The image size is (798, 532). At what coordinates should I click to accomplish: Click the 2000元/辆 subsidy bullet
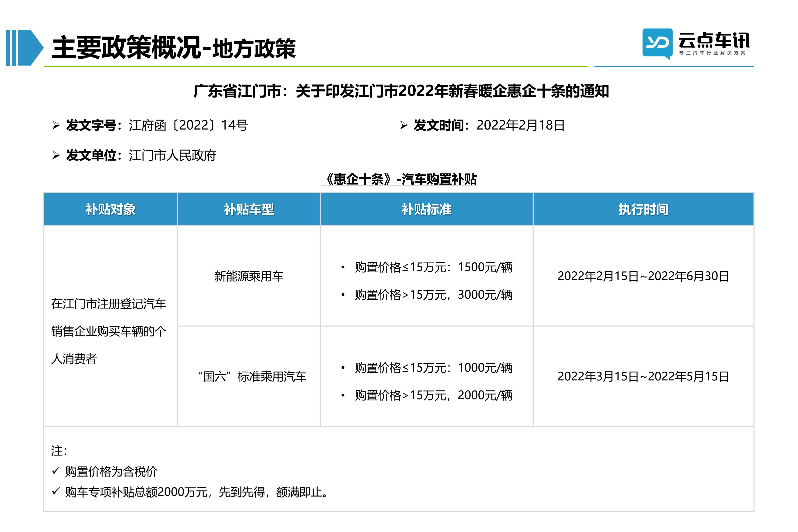[427, 395]
